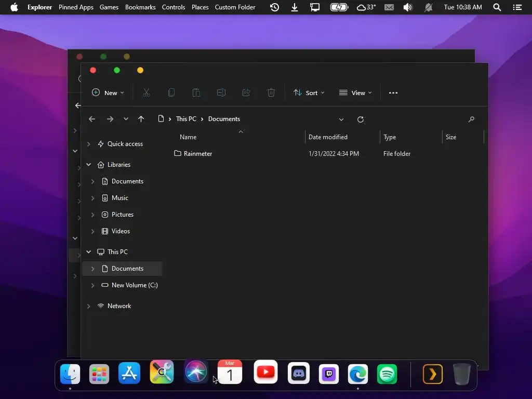Expand Music library node
The width and height of the screenshot is (532, 399).
92,198
